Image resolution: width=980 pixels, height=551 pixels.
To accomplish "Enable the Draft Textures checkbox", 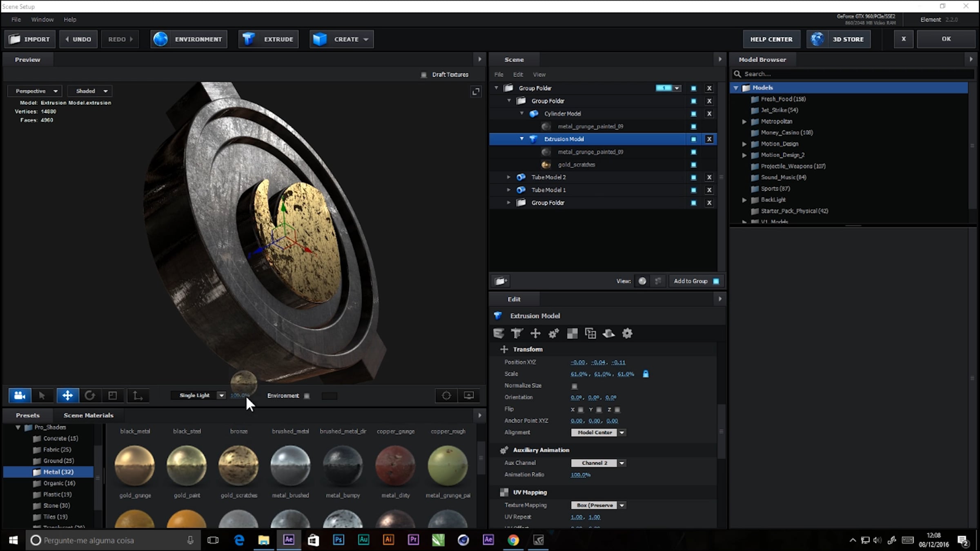I will pyautogui.click(x=424, y=75).
